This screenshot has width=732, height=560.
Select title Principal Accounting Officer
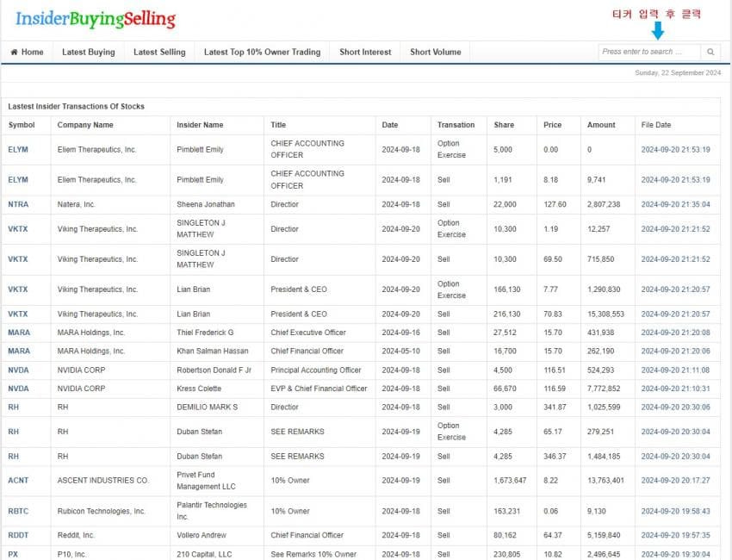coord(315,370)
